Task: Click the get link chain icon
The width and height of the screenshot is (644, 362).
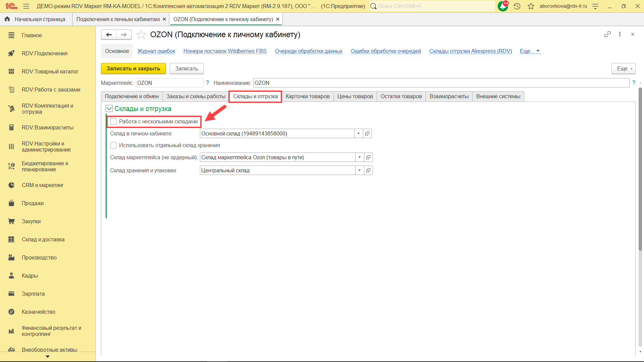Action: click(x=607, y=34)
